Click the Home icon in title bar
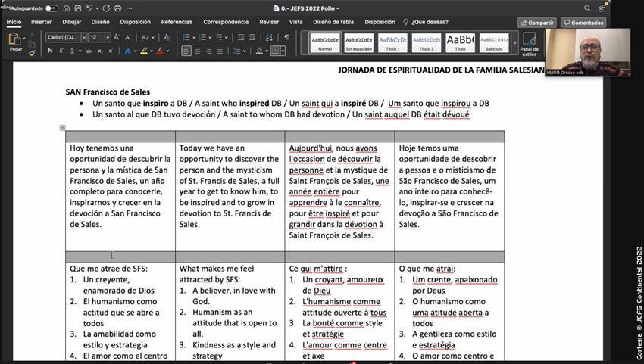644x364 pixels. click(x=67, y=8)
